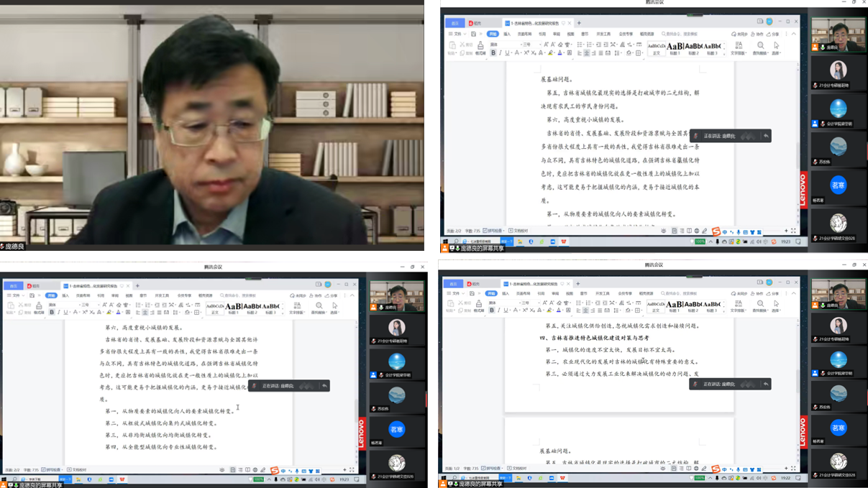The height and width of the screenshot is (488, 868).
Task: Toggle 文档校对 in bottom-left window status bar
Action: click(77, 470)
